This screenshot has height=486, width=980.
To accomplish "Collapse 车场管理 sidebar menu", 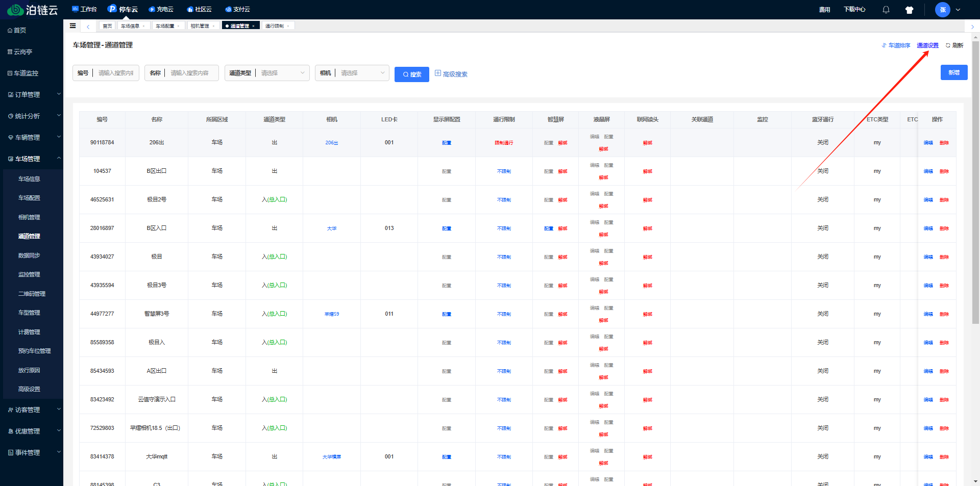I will (32, 159).
